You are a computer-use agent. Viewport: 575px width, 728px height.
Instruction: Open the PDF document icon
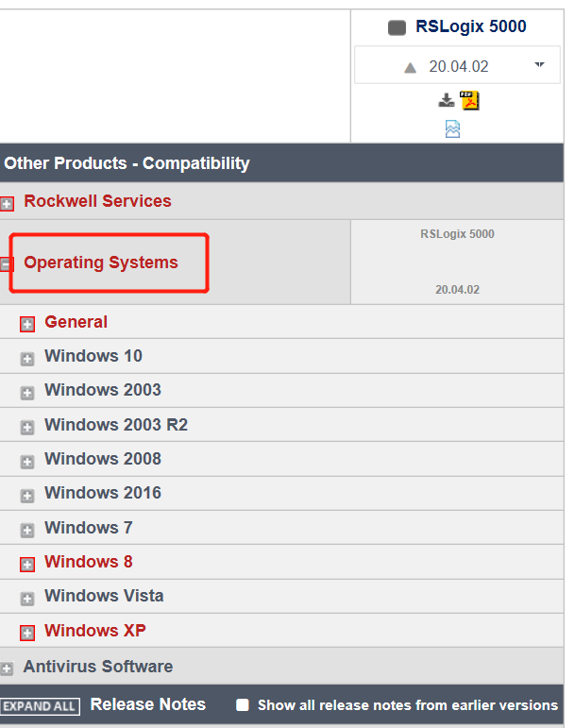[x=469, y=100]
